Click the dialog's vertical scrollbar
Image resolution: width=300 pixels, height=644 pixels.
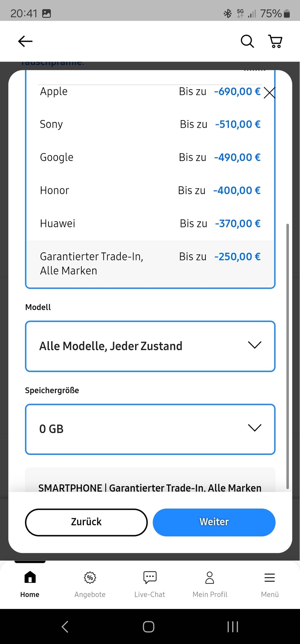287,356
